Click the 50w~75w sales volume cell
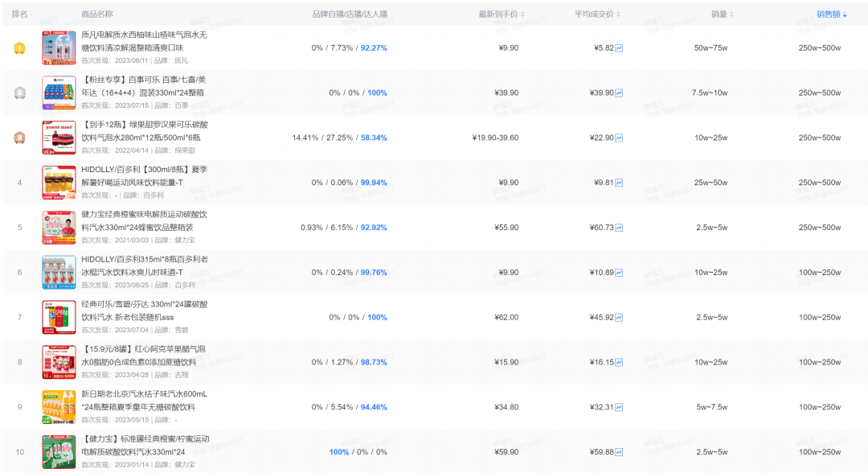The image size is (868, 473). [x=710, y=48]
